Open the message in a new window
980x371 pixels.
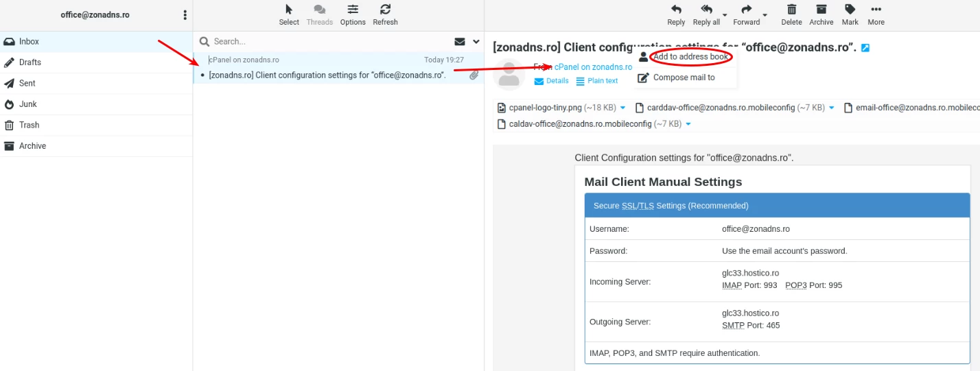click(865, 48)
